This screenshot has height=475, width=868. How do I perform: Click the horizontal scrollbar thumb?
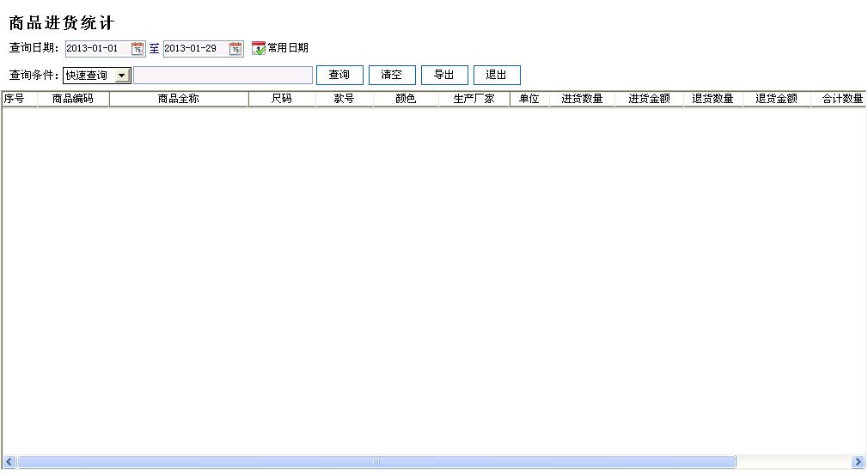click(376, 462)
